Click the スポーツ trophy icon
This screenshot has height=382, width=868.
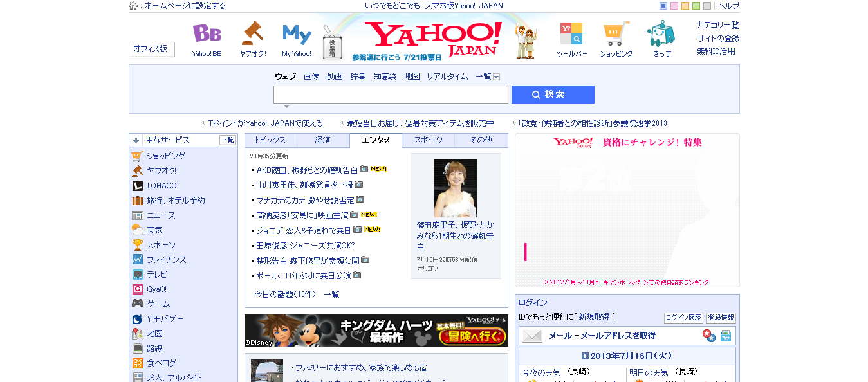pos(137,245)
